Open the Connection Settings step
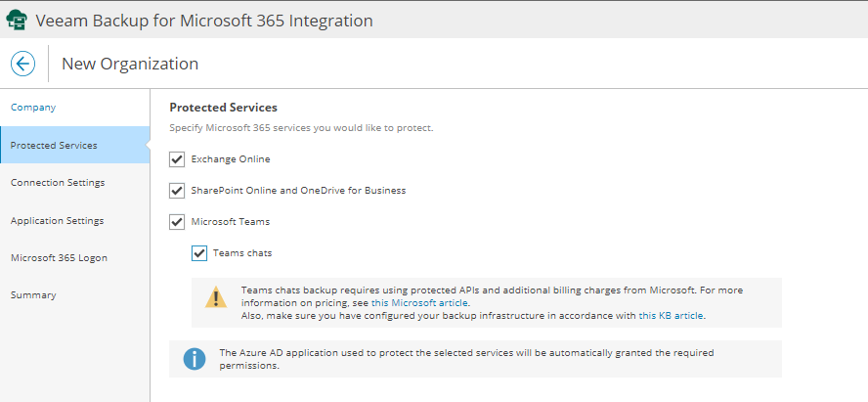 pyautogui.click(x=58, y=182)
